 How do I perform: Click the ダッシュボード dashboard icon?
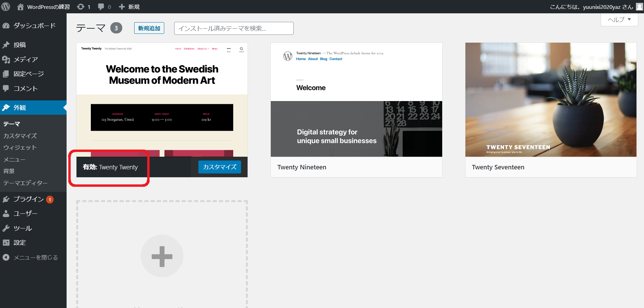[x=6, y=26]
